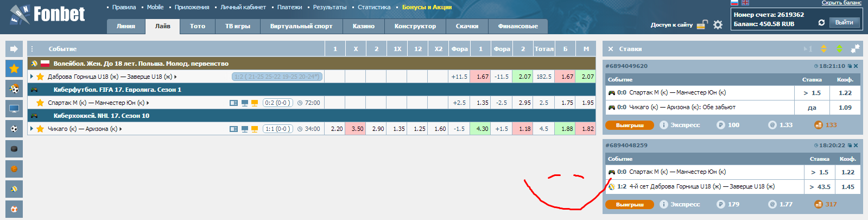Image resolution: width=868 pixels, height=220 pixels.
Task: Open match tracker icon for Чикаго row
Action: (233, 129)
